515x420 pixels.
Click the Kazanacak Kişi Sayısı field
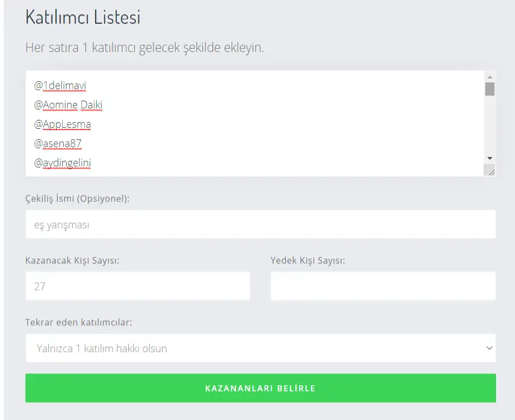137,286
